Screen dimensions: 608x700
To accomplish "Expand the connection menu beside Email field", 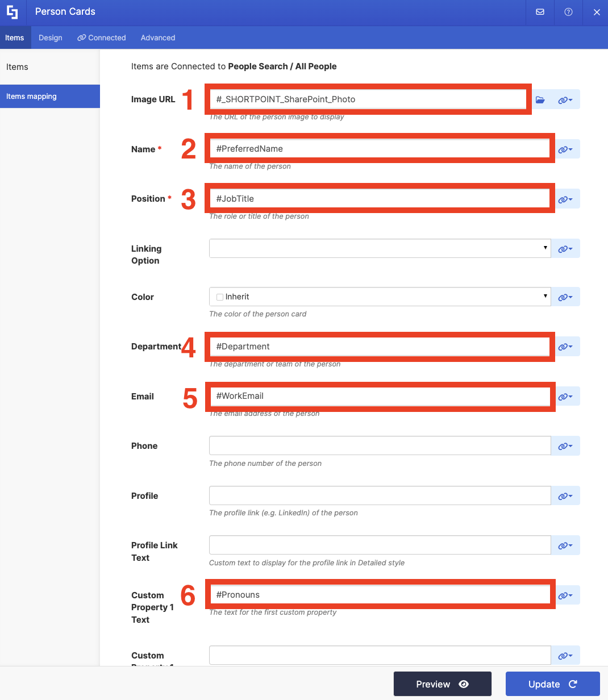I will (565, 397).
